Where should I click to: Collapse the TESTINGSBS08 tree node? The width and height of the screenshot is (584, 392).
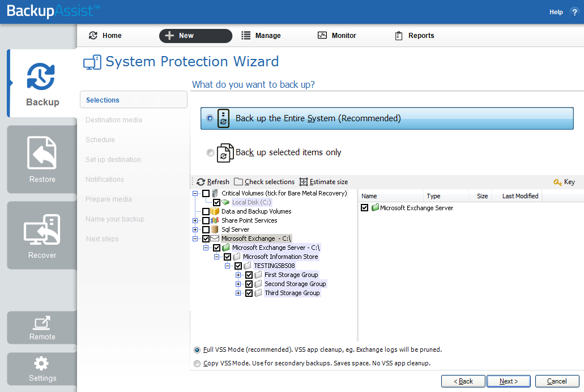tap(227, 266)
